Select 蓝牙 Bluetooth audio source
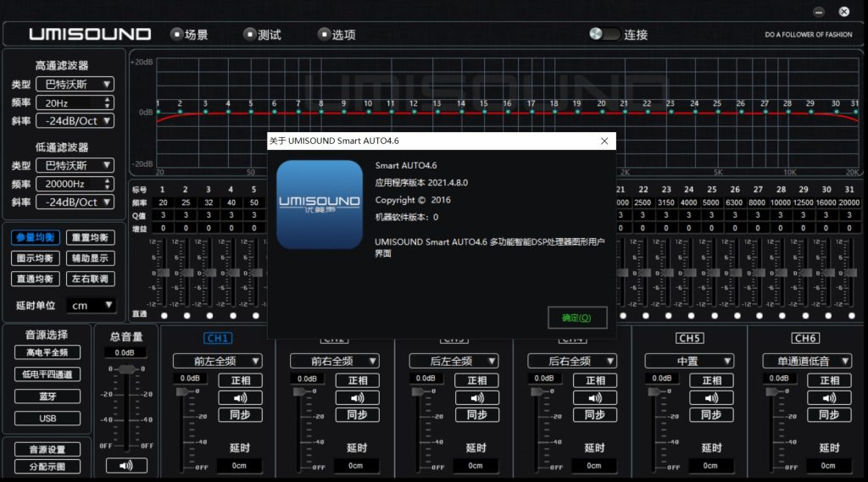 pyautogui.click(x=47, y=396)
